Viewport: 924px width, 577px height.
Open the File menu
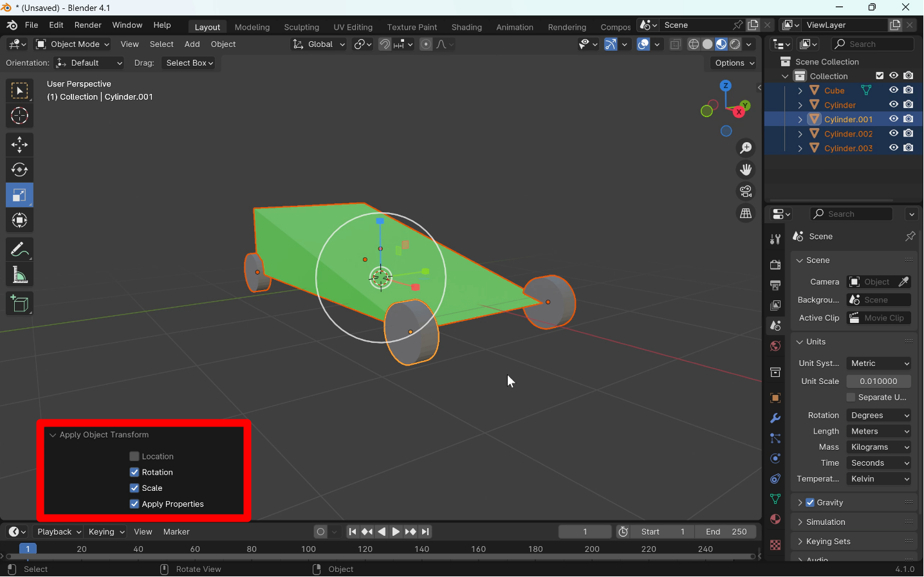(x=32, y=25)
